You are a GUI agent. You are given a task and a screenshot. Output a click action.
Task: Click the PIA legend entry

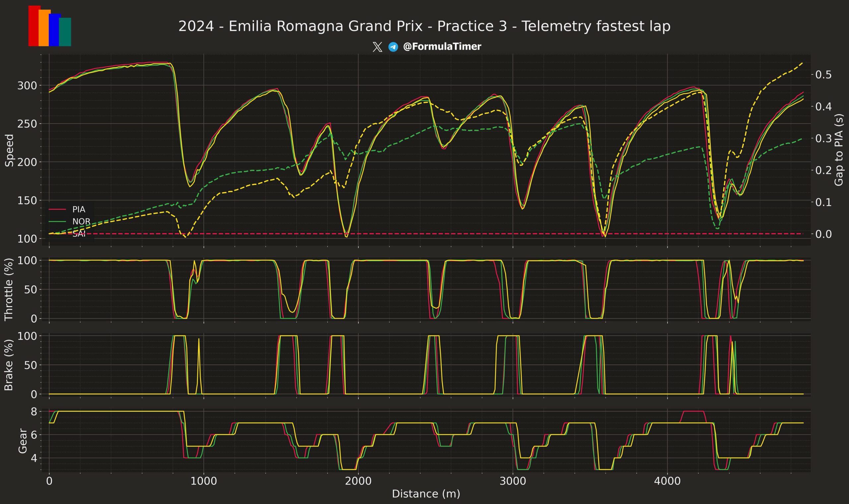coord(79,209)
